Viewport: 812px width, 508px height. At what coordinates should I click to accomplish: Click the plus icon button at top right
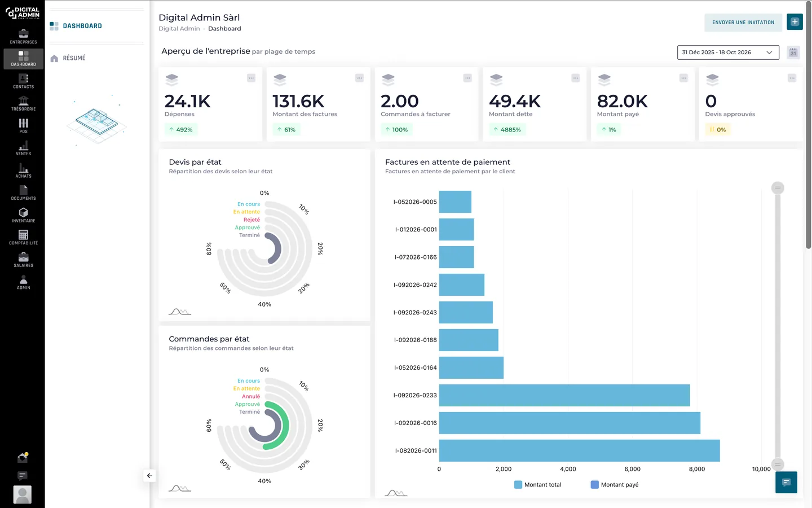795,22
